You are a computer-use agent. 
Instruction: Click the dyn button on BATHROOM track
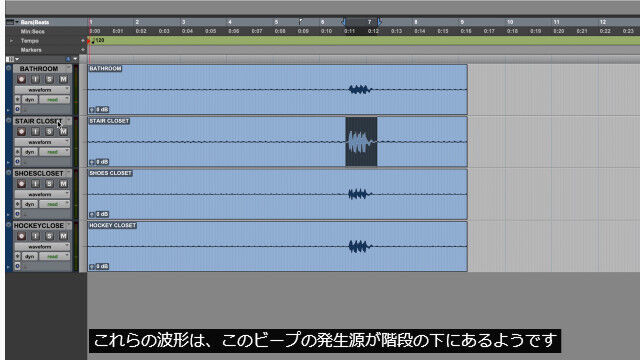coord(30,100)
